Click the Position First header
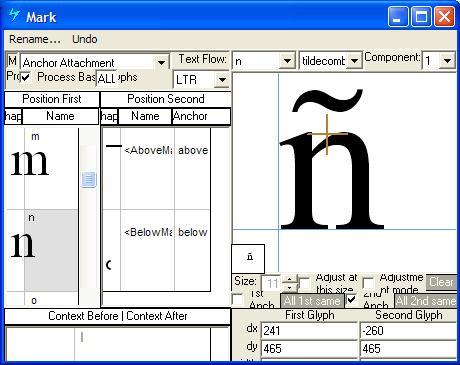The width and height of the screenshot is (460, 365). pos(52,99)
